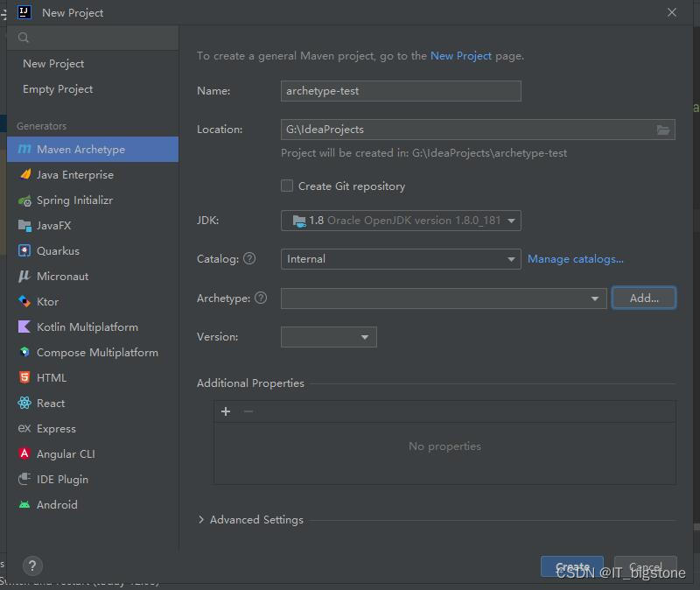Show help for the Archetype field
The image size is (700, 590).
(261, 298)
